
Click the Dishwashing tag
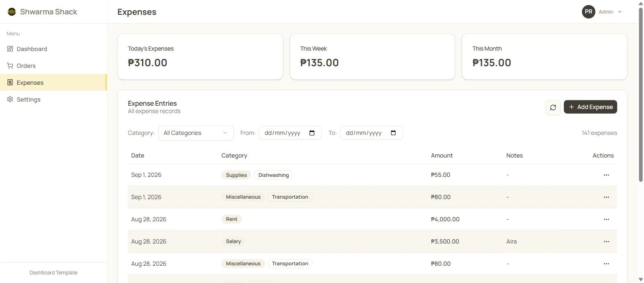click(274, 175)
